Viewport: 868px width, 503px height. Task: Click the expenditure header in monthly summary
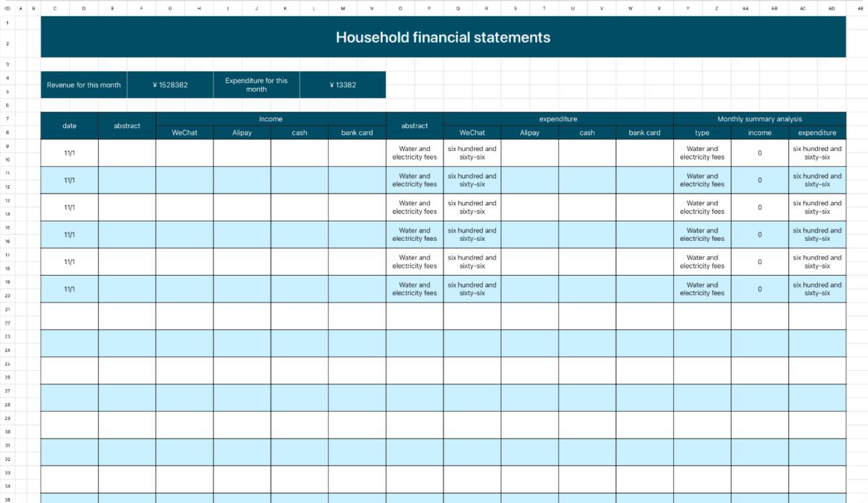pyautogui.click(x=817, y=133)
